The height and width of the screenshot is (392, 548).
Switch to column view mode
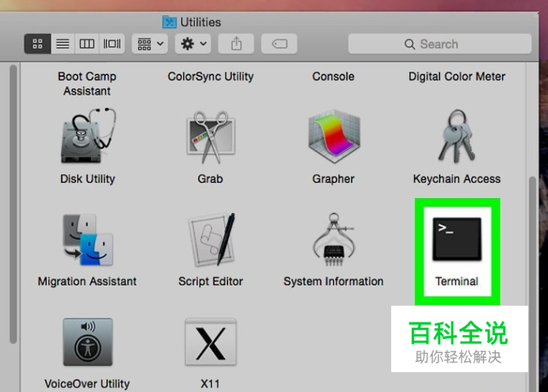pyautogui.click(x=86, y=44)
